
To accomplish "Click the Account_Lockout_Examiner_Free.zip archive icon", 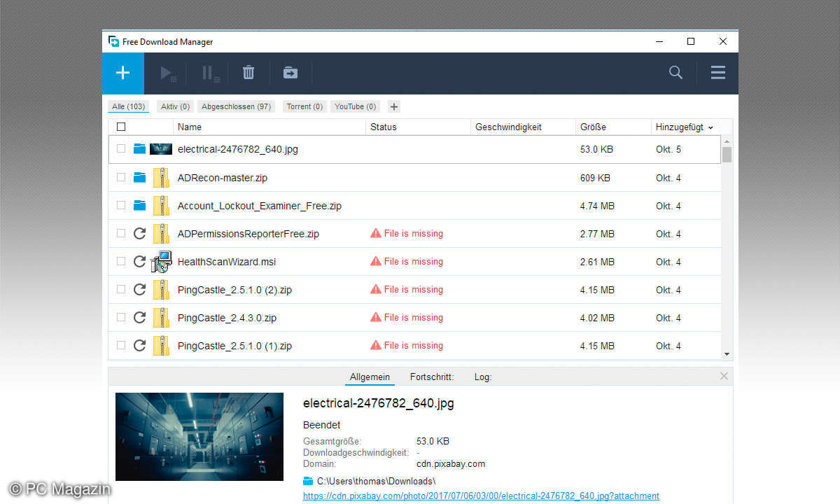I will pos(161,206).
